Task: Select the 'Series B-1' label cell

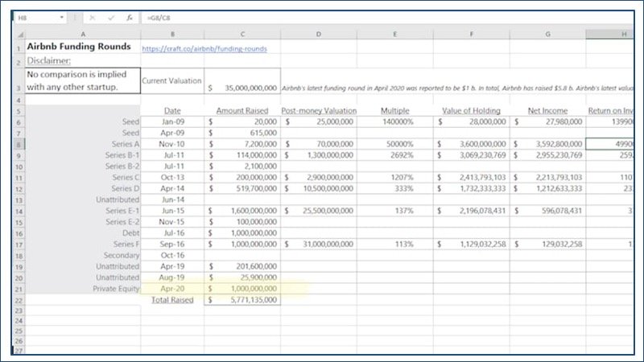Action: click(83, 155)
